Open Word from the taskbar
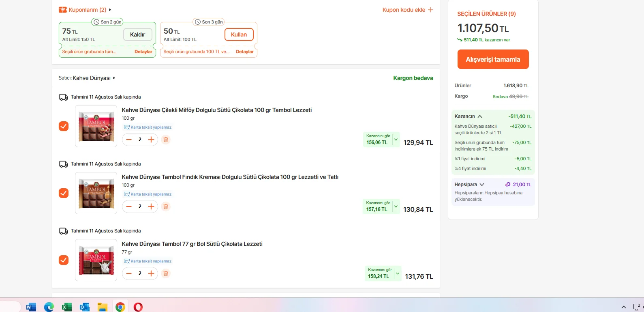 pyautogui.click(x=31, y=307)
